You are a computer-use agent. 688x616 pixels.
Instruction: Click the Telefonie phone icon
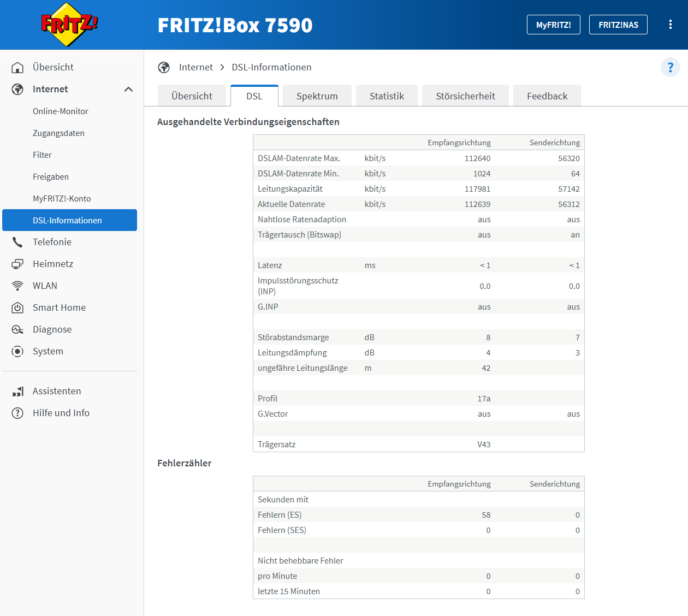(17, 242)
